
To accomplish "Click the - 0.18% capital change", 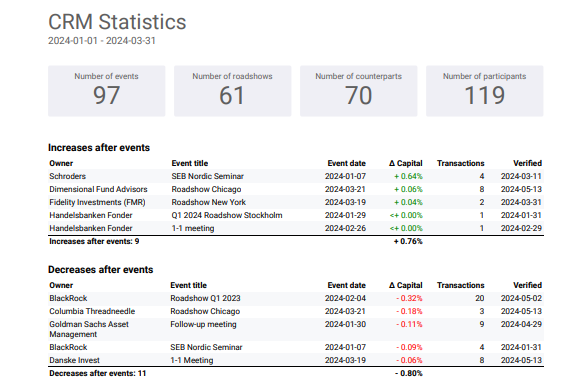I will (x=410, y=312).
